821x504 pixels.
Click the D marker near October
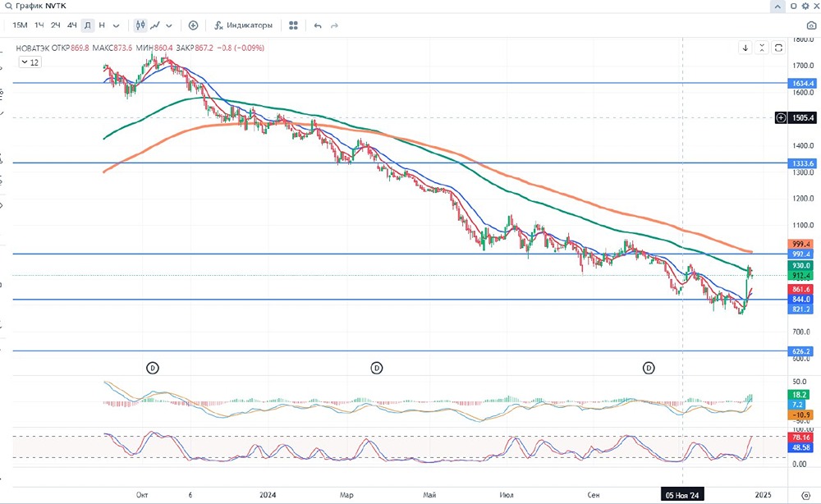(x=153, y=368)
